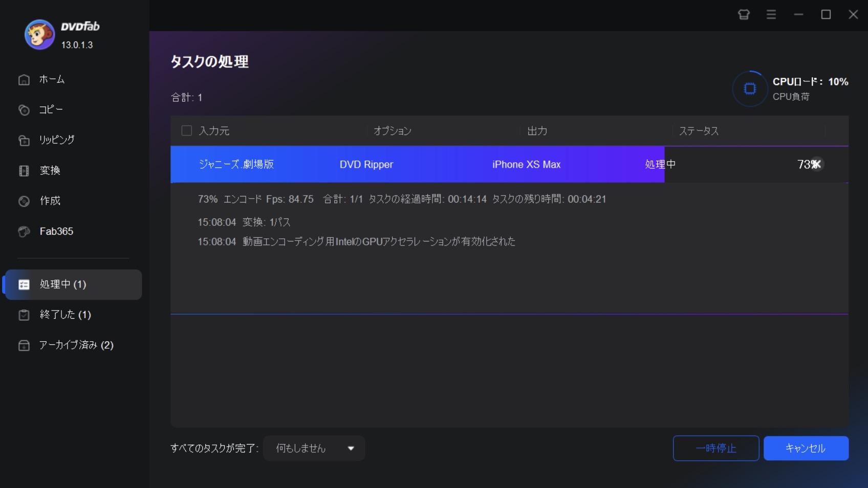Click the Creator disc icon in sidebar

tap(24, 201)
